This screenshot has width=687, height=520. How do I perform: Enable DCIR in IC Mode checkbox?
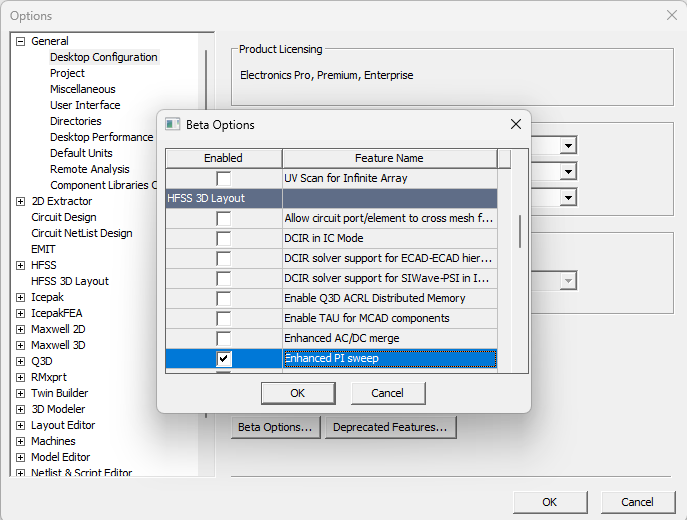click(x=223, y=238)
